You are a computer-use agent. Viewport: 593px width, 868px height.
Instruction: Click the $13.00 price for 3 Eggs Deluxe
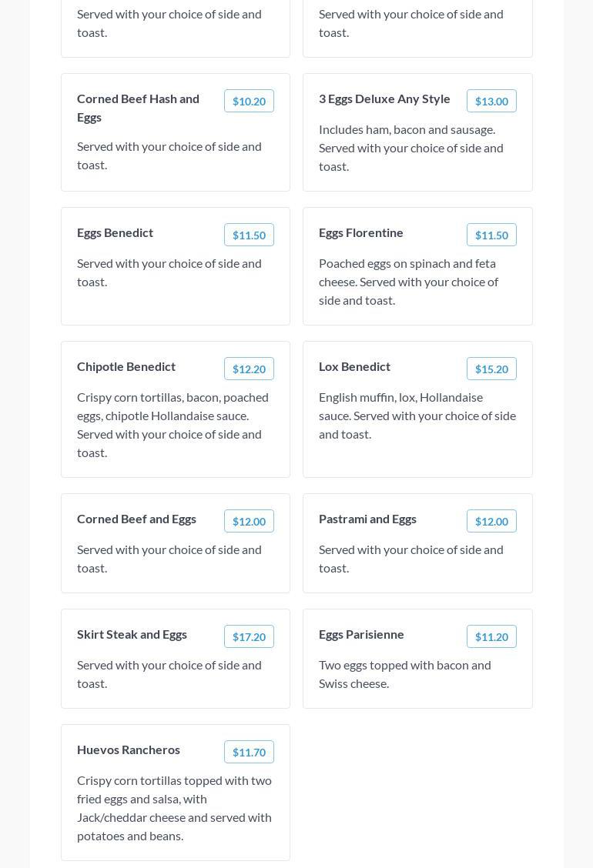pyautogui.click(x=491, y=101)
